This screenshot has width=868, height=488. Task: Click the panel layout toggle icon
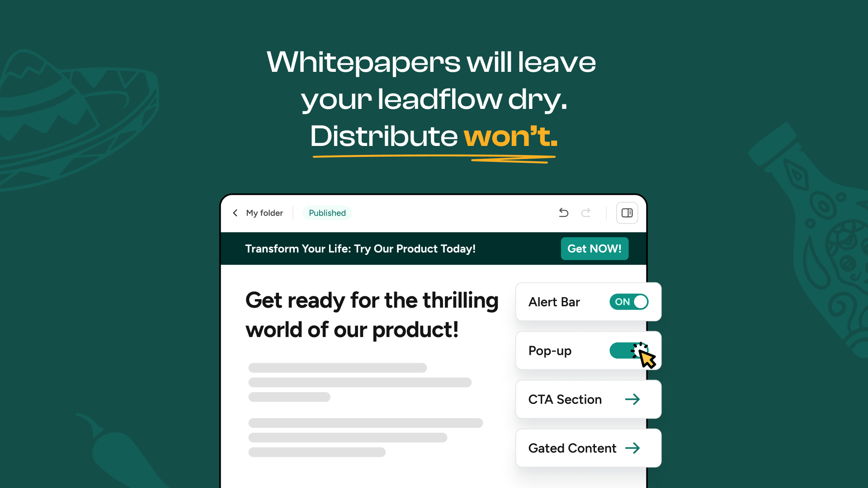(x=627, y=213)
